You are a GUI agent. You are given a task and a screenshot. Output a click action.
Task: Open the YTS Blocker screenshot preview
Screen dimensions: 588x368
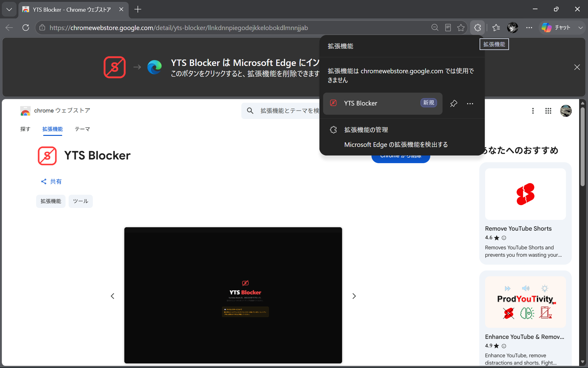pos(233,295)
